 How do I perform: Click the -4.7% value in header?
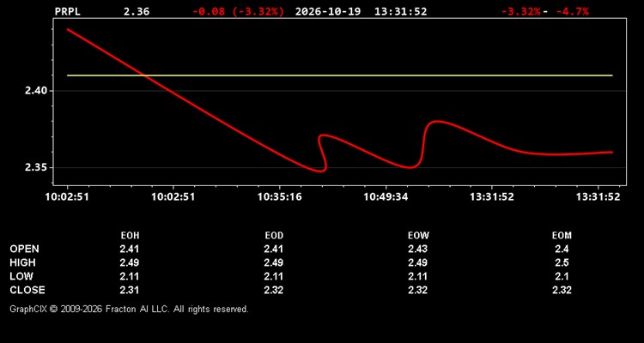(572, 11)
